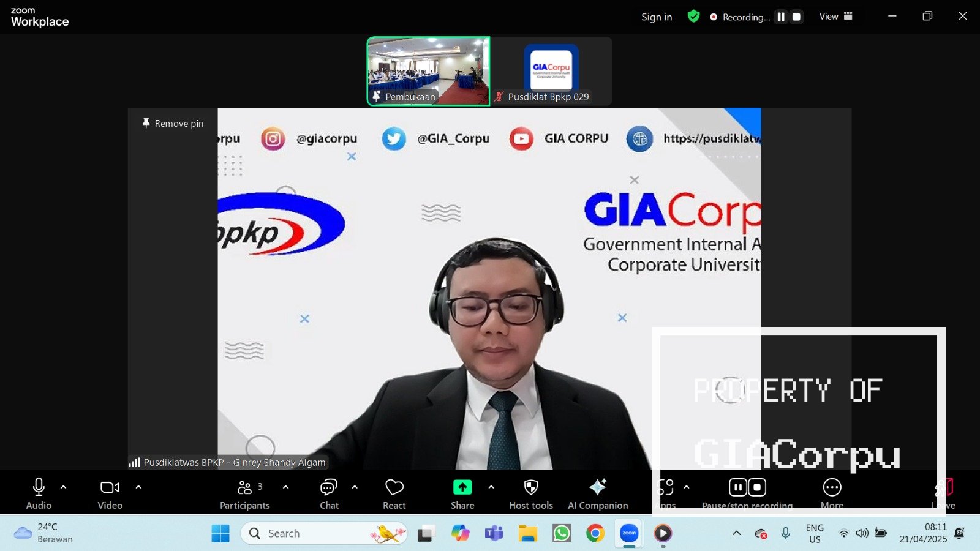The width and height of the screenshot is (980, 551).
Task: Mute the microphone Audio button
Action: pos(39,493)
